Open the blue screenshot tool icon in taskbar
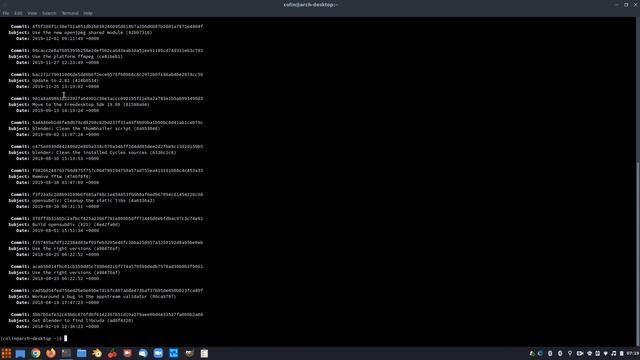640x360 pixels. pos(173,353)
